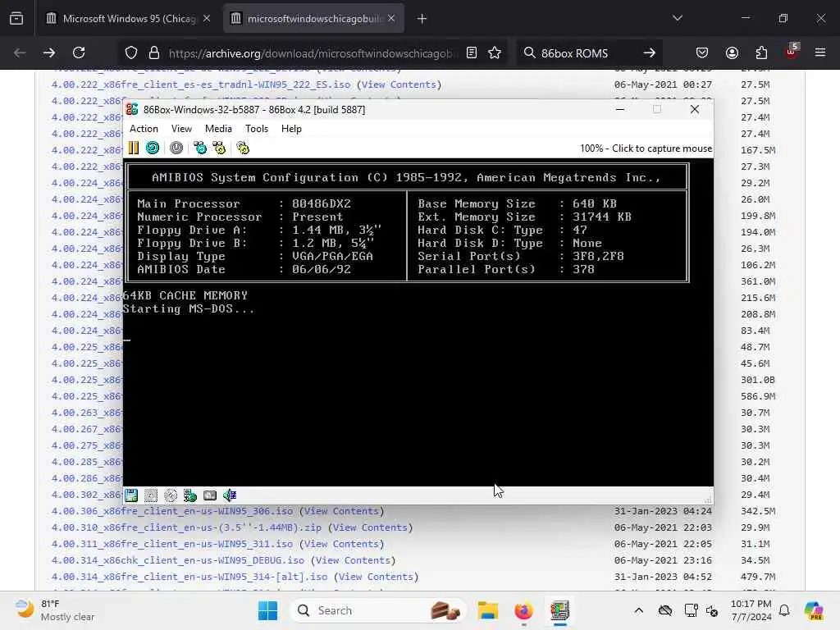Submit search with arrow in search box
840x630 pixels.
(x=650, y=52)
